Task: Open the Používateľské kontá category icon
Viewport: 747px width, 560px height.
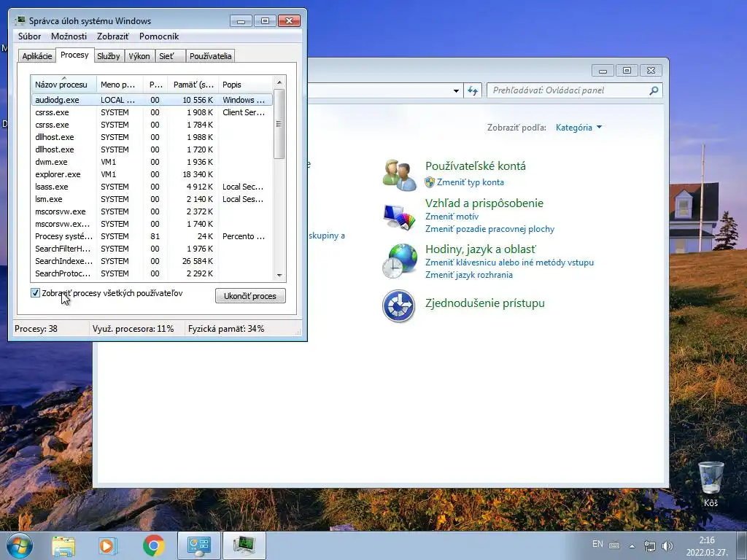Action: click(x=399, y=175)
